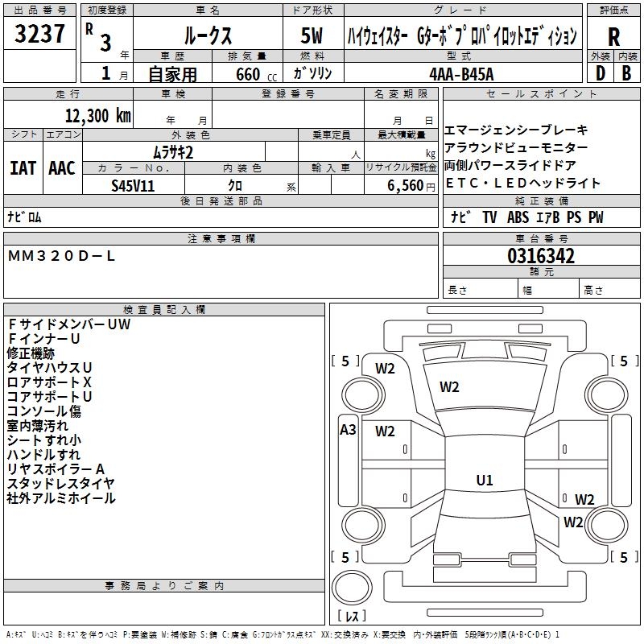Click the exterior grade D cell

click(x=600, y=72)
